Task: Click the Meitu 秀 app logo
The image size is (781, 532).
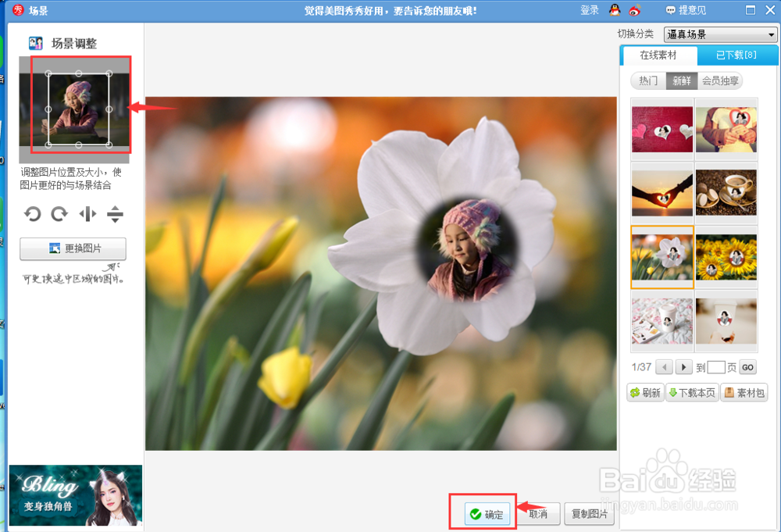Action: [x=18, y=10]
